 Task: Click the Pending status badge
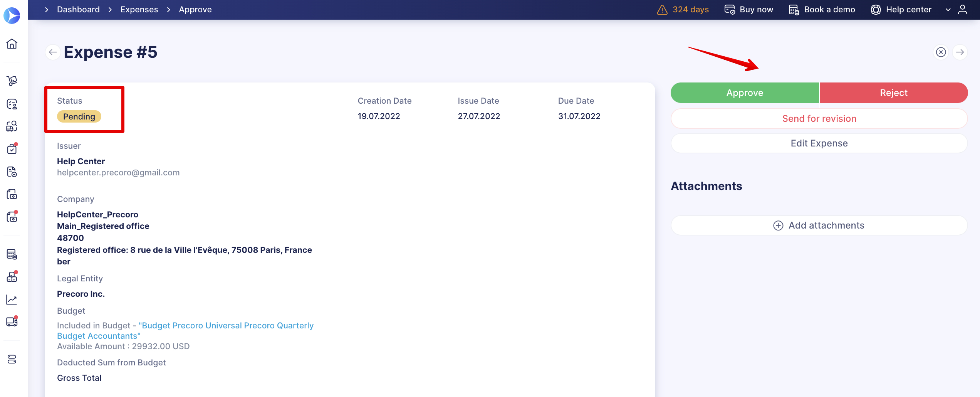(79, 116)
